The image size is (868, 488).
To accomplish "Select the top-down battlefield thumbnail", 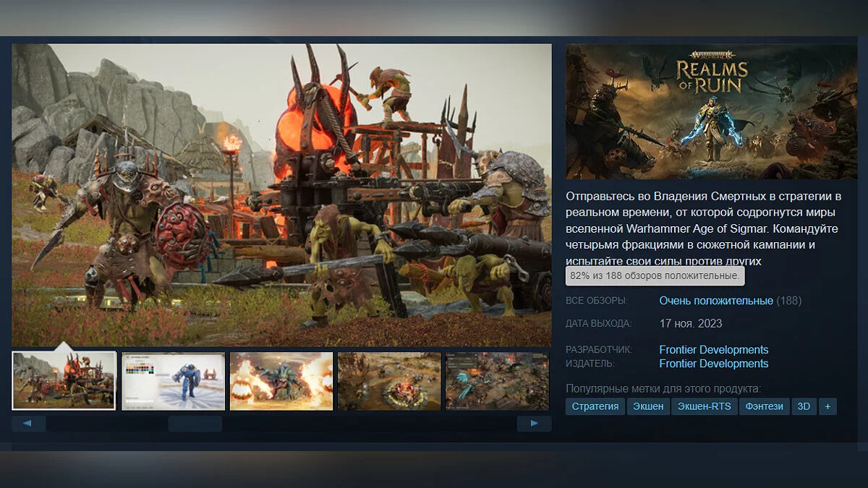I will tap(389, 381).
